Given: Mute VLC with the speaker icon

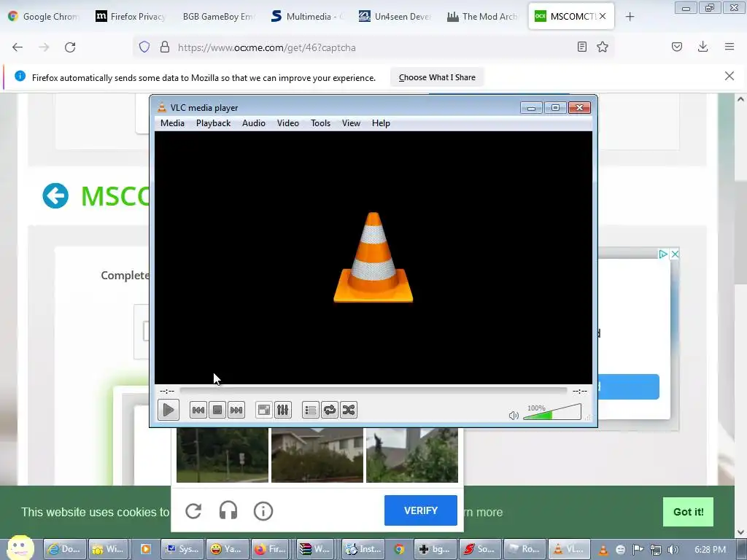Looking at the screenshot, I should click(x=514, y=415).
